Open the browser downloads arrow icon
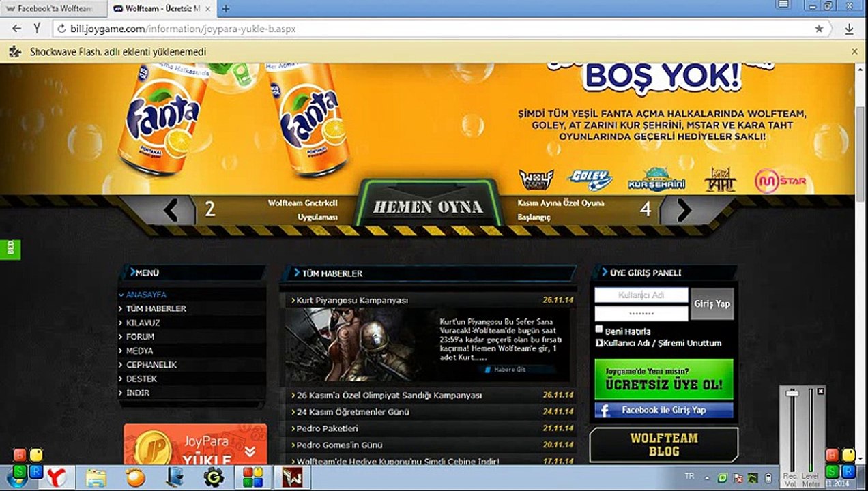 [x=850, y=29]
